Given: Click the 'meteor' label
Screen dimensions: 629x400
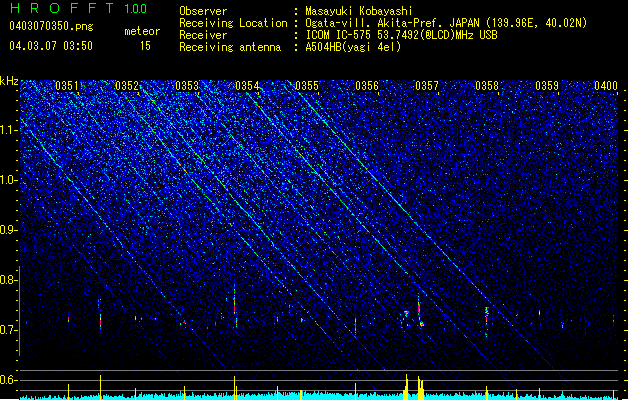Looking at the screenshot, I should click(x=142, y=31).
